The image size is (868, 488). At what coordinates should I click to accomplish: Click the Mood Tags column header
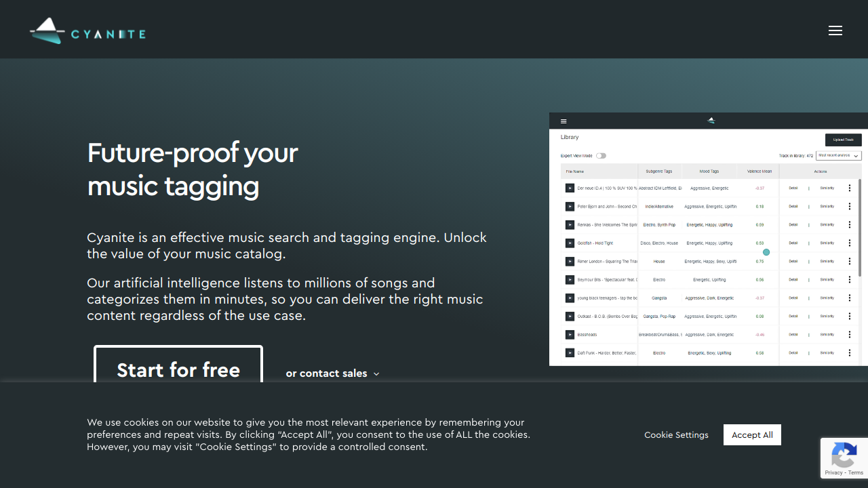[x=709, y=171]
